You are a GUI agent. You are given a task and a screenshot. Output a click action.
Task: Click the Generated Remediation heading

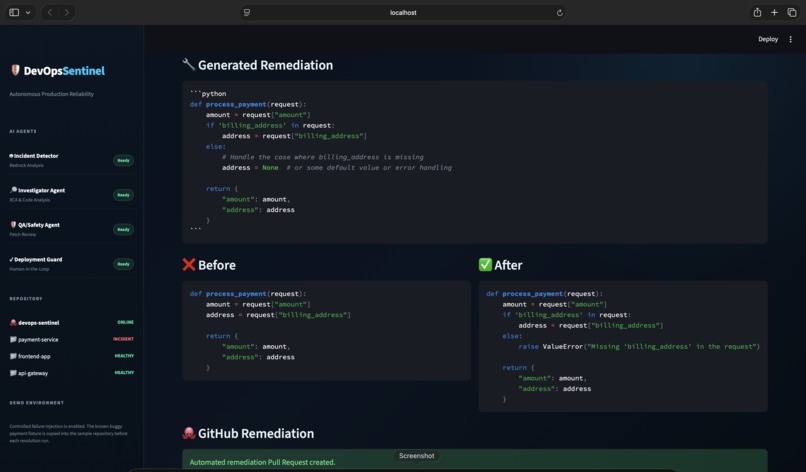coord(265,65)
